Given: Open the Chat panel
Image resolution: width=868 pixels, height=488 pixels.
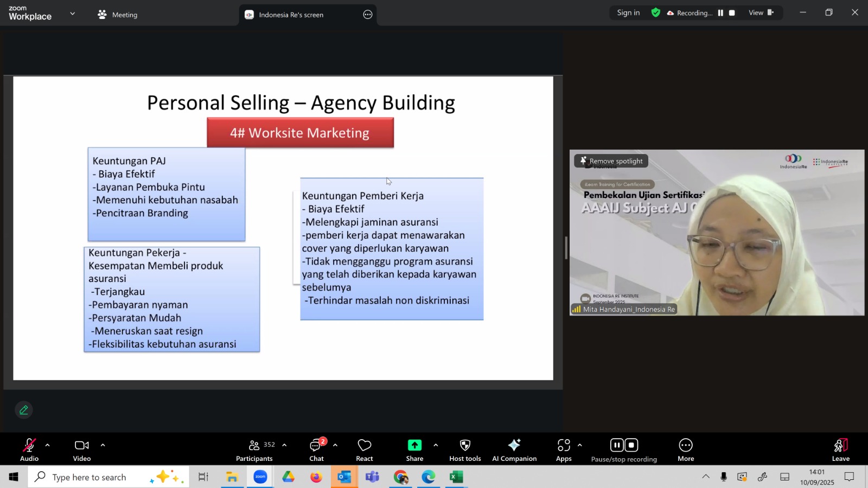Looking at the screenshot, I should (x=316, y=450).
